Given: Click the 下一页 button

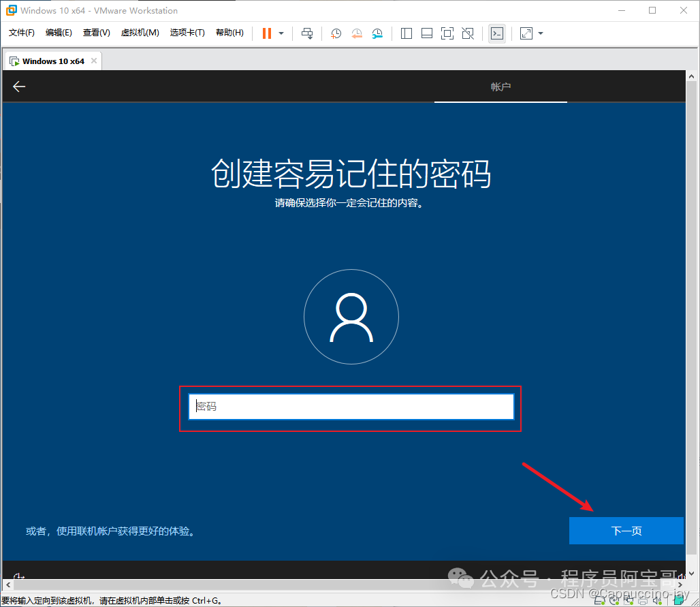Looking at the screenshot, I should click(x=626, y=531).
